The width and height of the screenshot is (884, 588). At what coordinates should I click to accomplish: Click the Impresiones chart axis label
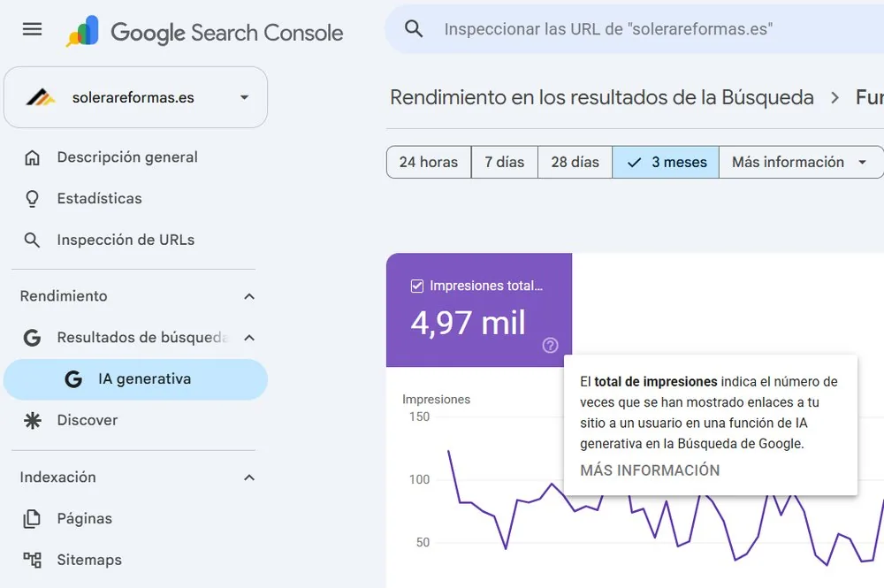[x=436, y=399]
